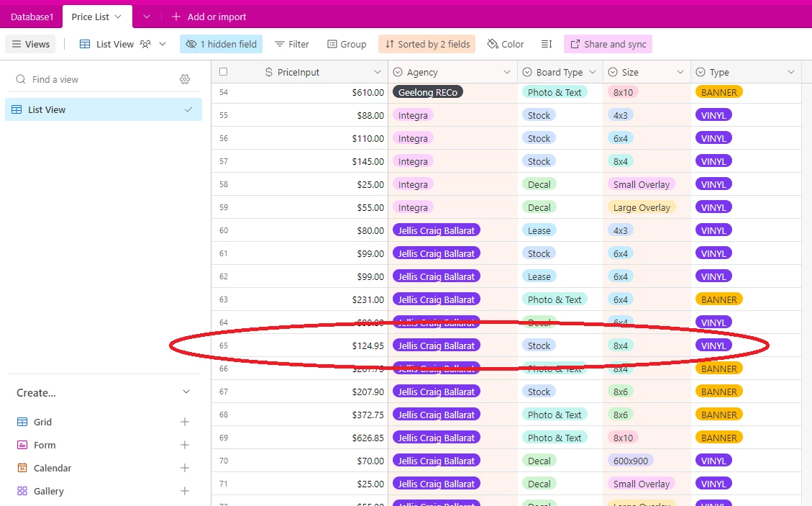Viewport: 812px width, 506px height.
Task: Open PriceInput column dropdown arrow
Action: [378, 72]
